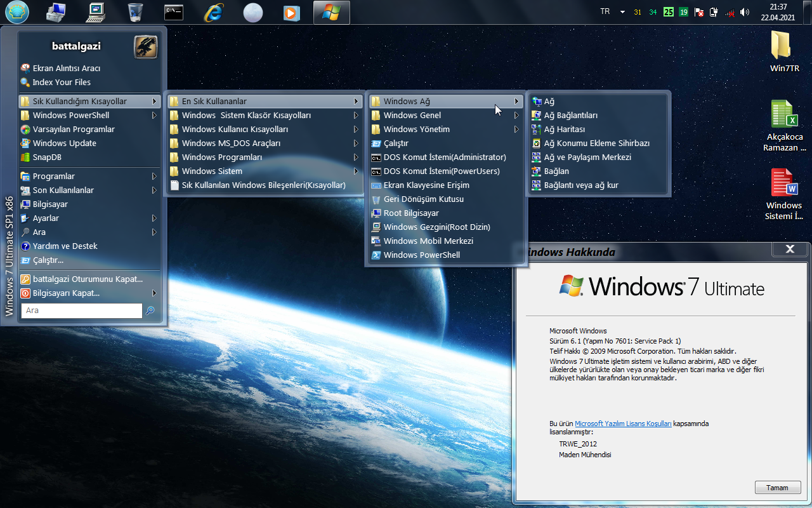The image size is (812, 508).
Task: Click the Ara search input field
Action: 81,310
